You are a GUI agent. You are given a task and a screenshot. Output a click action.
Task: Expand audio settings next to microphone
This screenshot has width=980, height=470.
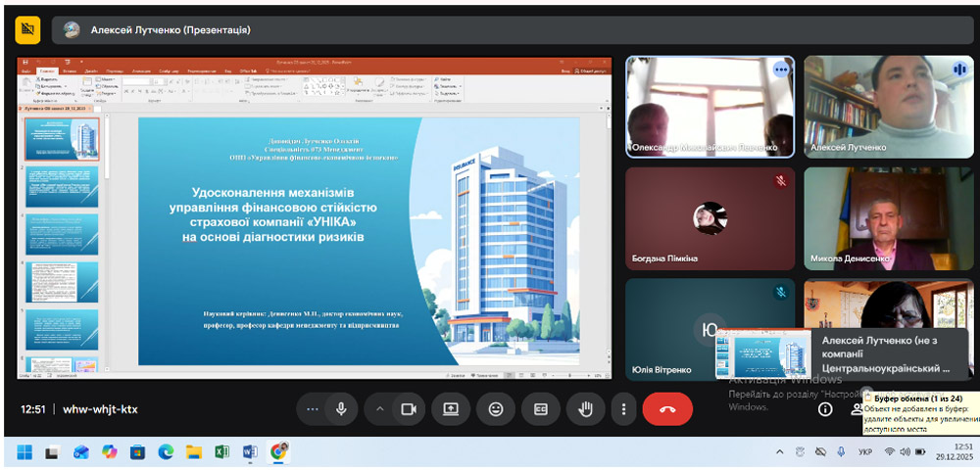pos(313,408)
